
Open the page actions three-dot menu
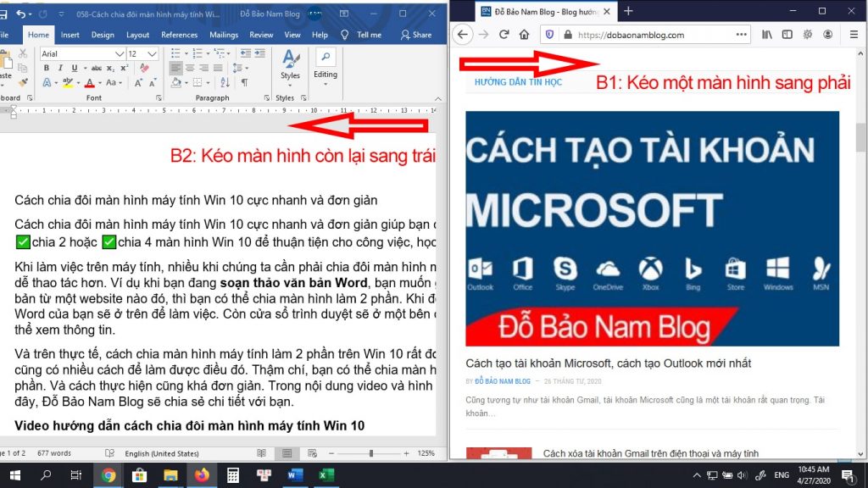[x=741, y=34]
